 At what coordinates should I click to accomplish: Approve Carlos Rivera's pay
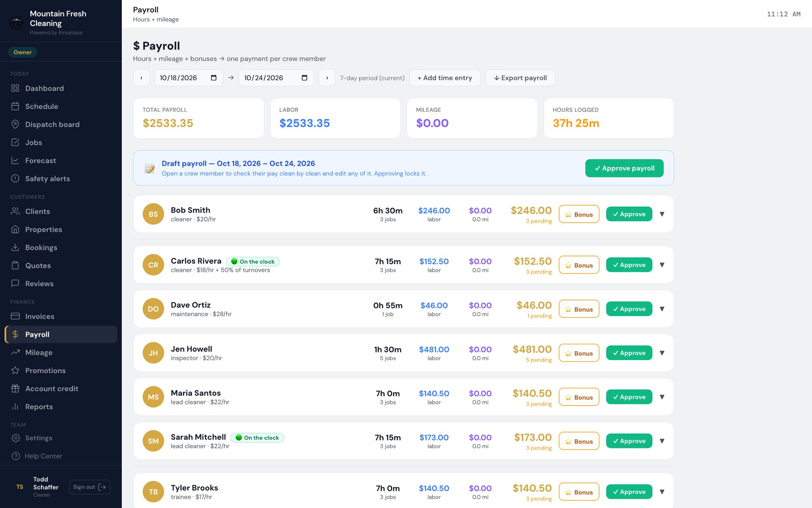tap(629, 265)
